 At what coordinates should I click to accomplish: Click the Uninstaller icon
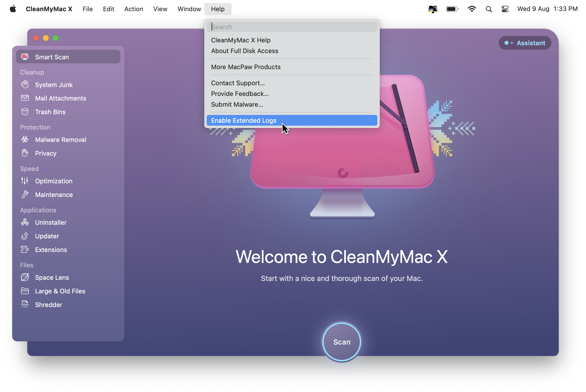(25, 222)
